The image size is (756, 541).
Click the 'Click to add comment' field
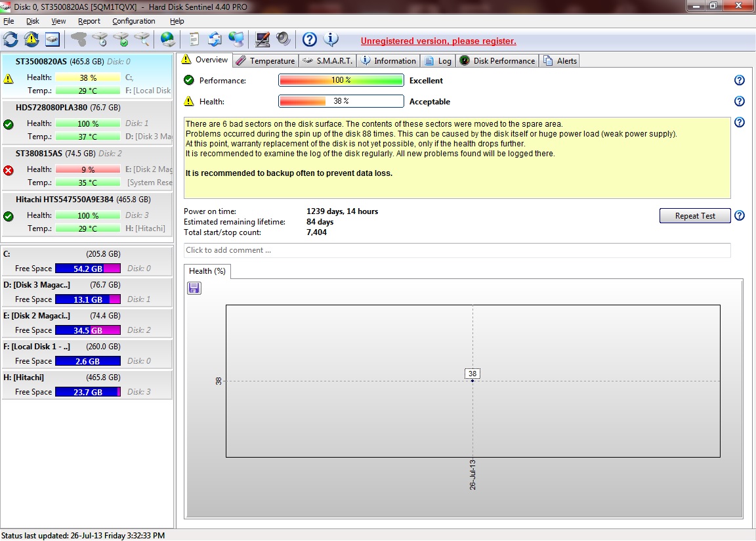[x=457, y=250]
